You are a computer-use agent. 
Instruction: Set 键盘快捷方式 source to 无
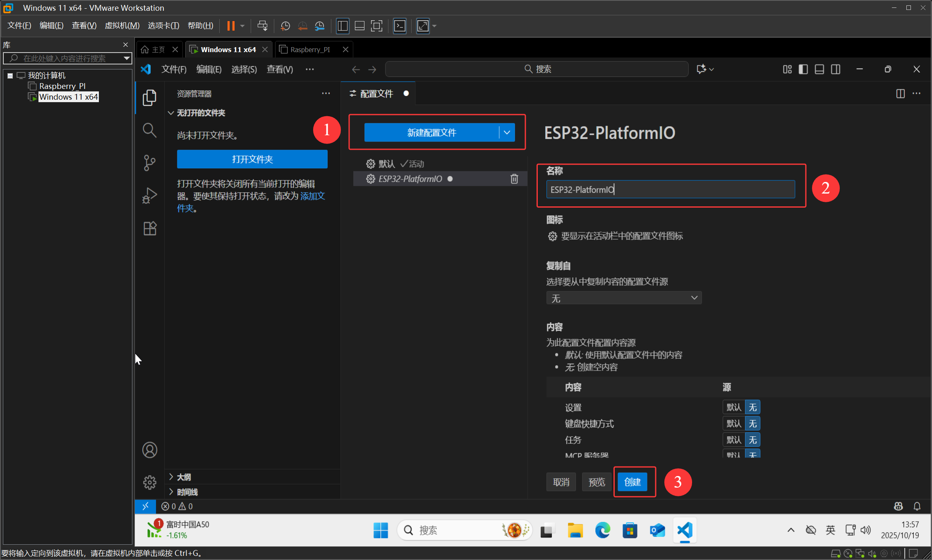coord(752,424)
